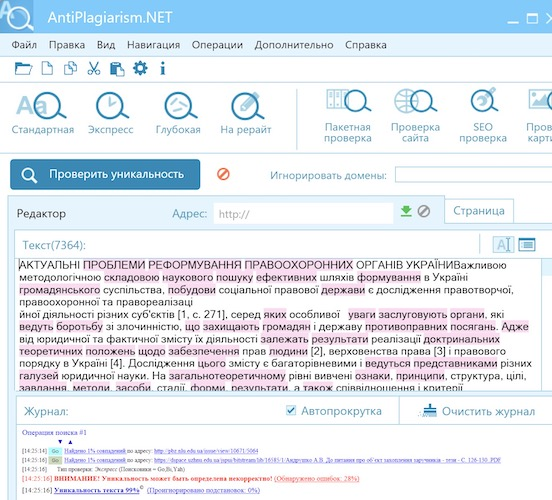
Task: Select the Экспресс check mode
Action: 111,113
